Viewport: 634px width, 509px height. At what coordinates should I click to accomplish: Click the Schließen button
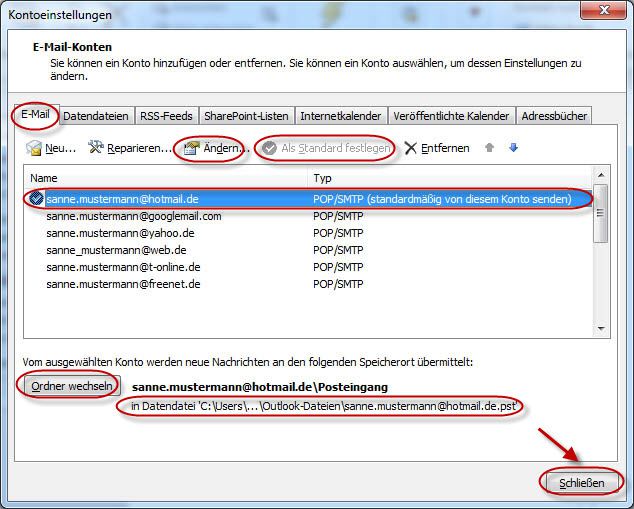(x=581, y=483)
